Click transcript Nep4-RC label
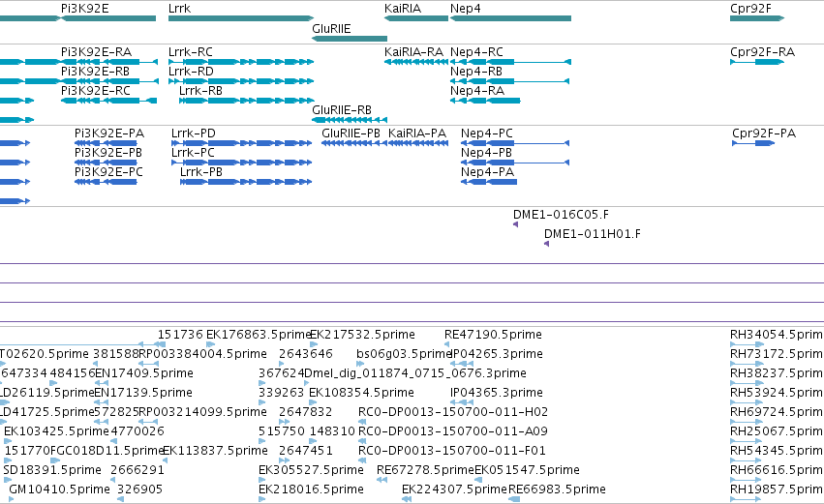Screen dimensions: 824x504 point(476,52)
